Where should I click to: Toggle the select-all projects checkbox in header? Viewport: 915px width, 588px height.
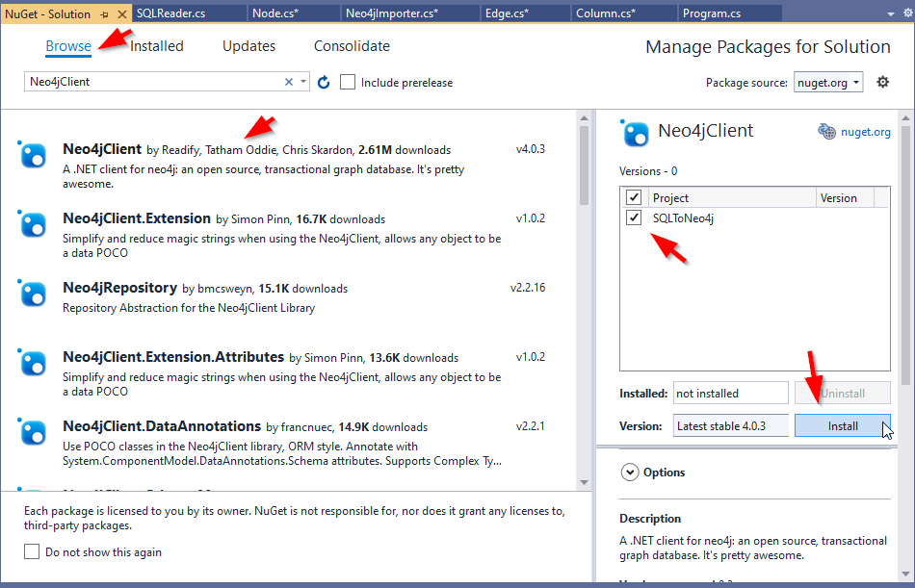point(634,197)
